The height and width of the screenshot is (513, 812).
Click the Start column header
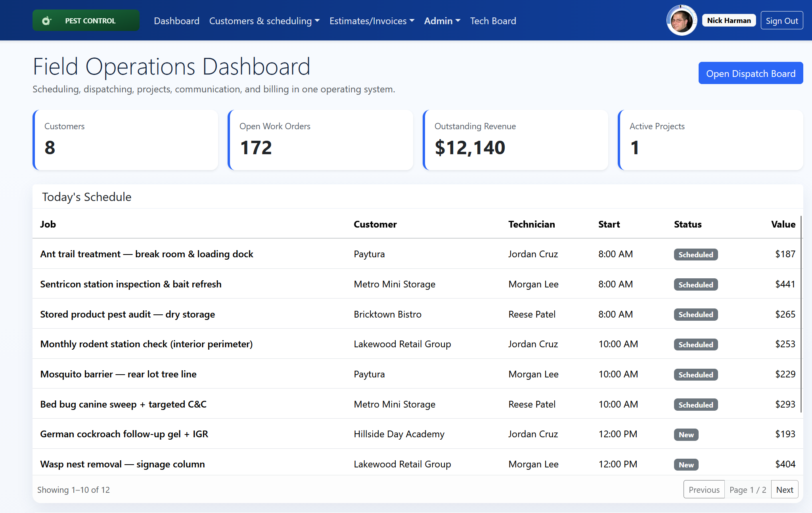point(609,224)
